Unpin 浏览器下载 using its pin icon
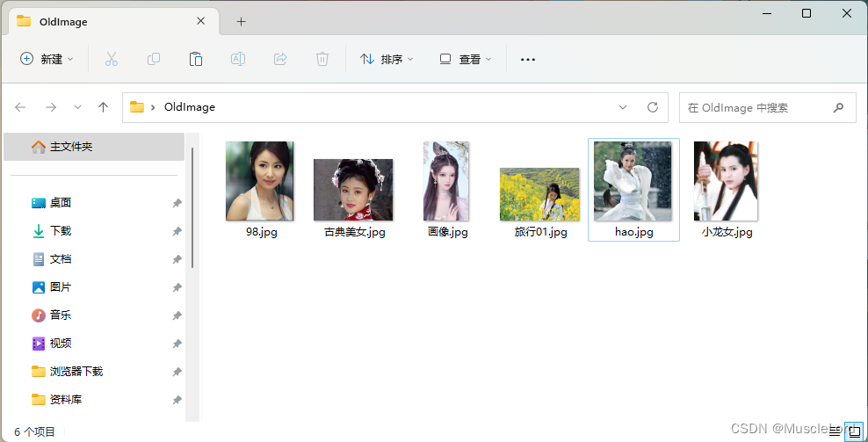Viewport: 868px width, 442px height. point(177,372)
